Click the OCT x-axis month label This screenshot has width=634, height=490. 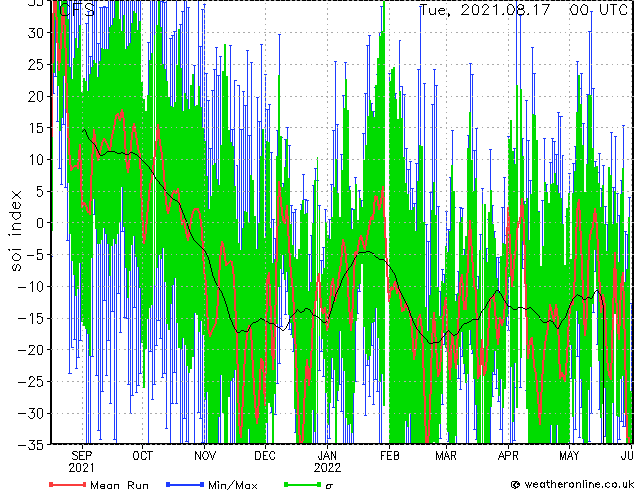point(143,456)
